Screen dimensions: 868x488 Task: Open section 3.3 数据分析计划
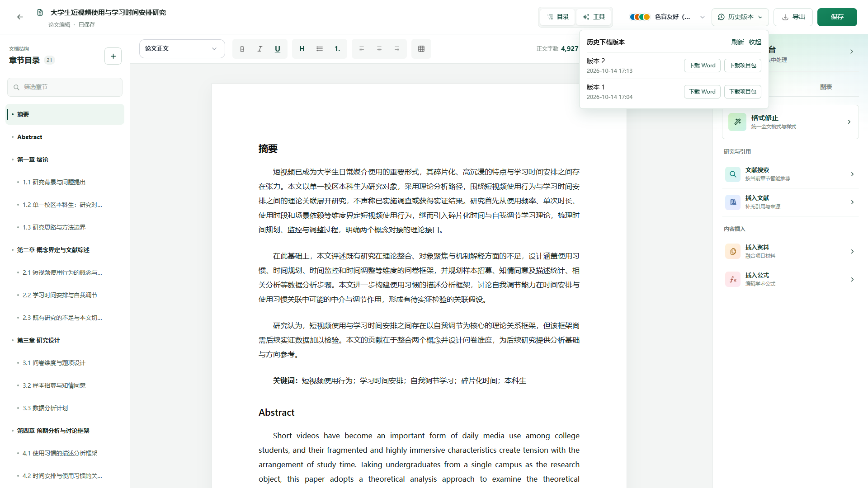(65, 408)
